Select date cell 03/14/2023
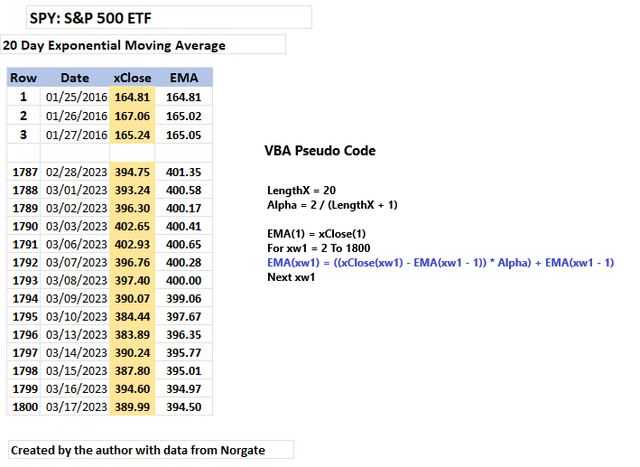The height and width of the screenshot is (467, 640). click(75, 353)
